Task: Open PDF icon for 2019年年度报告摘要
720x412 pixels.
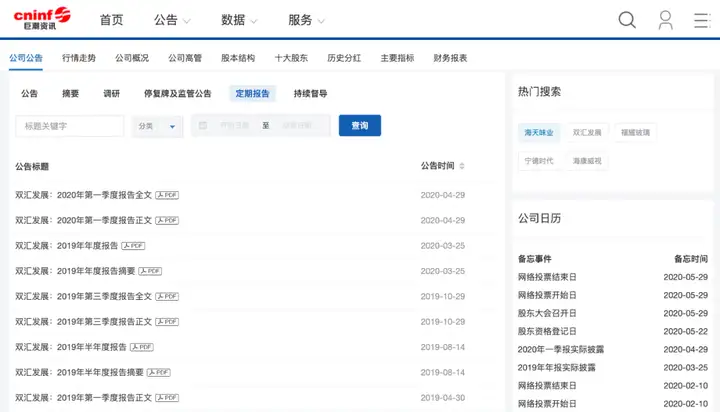Action: [150, 271]
